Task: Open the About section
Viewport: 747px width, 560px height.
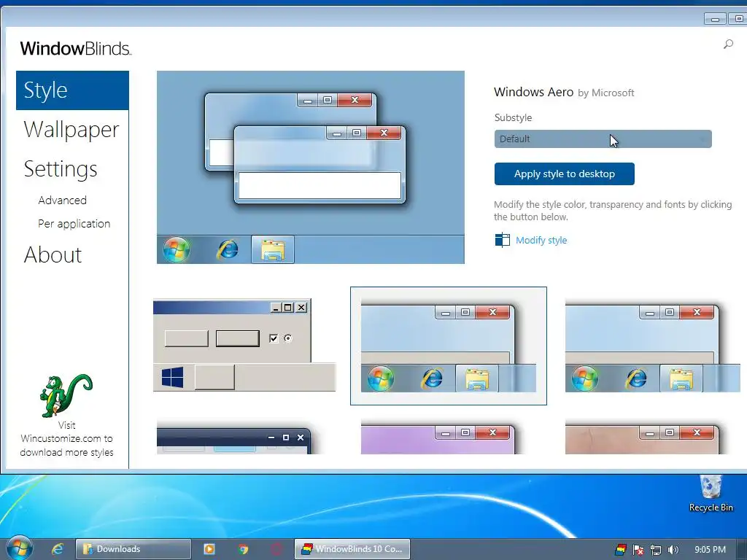Action: pyautogui.click(x=53, y=254)
